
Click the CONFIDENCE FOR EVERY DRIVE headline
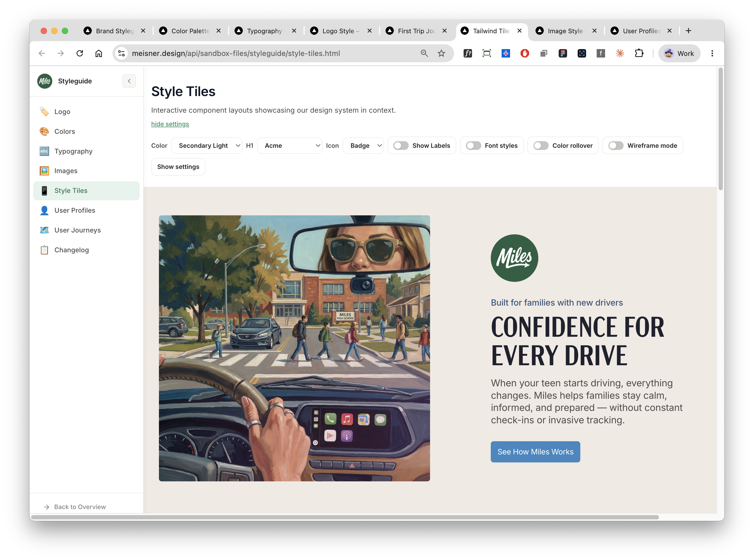pyautogui.click(x=577, y=341)
